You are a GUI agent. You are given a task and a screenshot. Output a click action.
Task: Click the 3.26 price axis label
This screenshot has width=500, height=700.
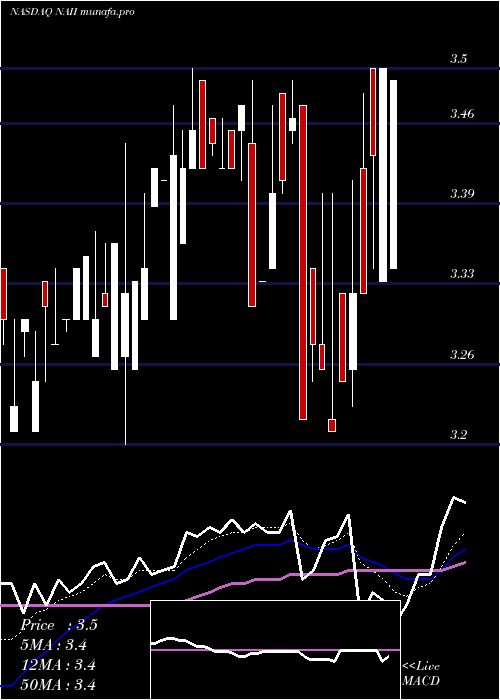[x=462, y=355]
